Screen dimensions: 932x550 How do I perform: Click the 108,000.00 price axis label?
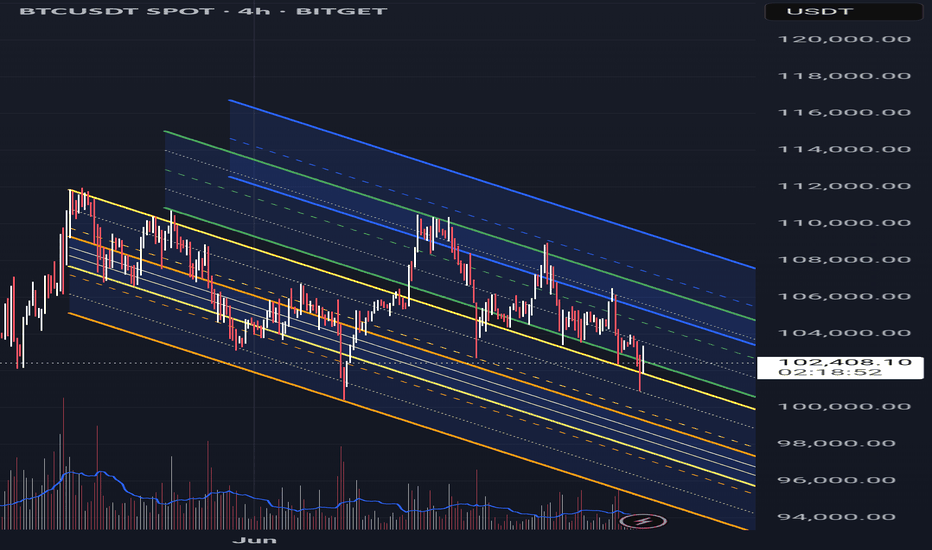pyautogui.click(x=844, y=260)
